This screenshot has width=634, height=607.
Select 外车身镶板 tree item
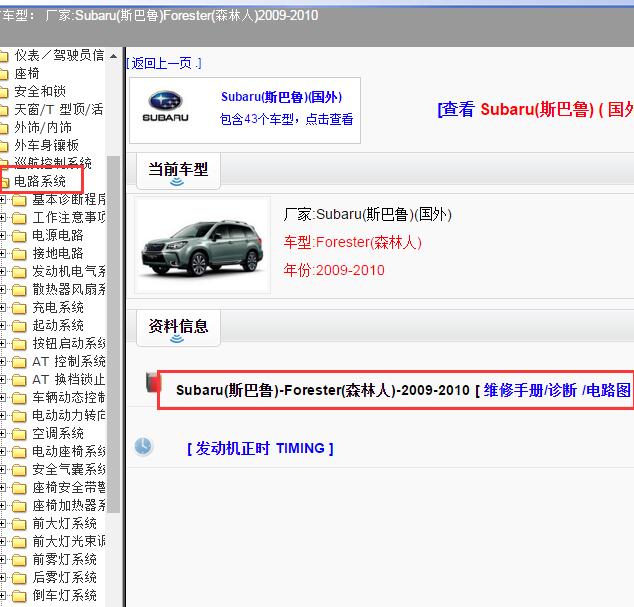(x=46, y=145)
